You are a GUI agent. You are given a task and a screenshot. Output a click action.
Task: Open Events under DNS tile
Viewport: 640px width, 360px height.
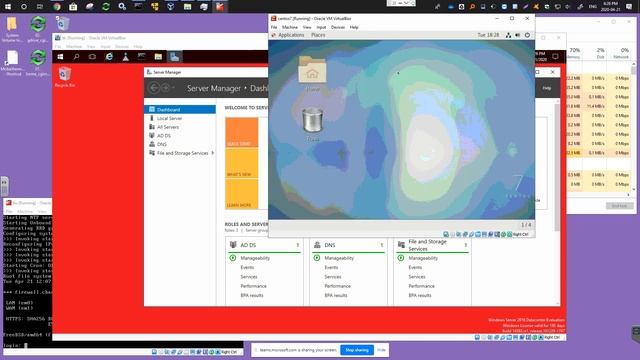(331, 267)
